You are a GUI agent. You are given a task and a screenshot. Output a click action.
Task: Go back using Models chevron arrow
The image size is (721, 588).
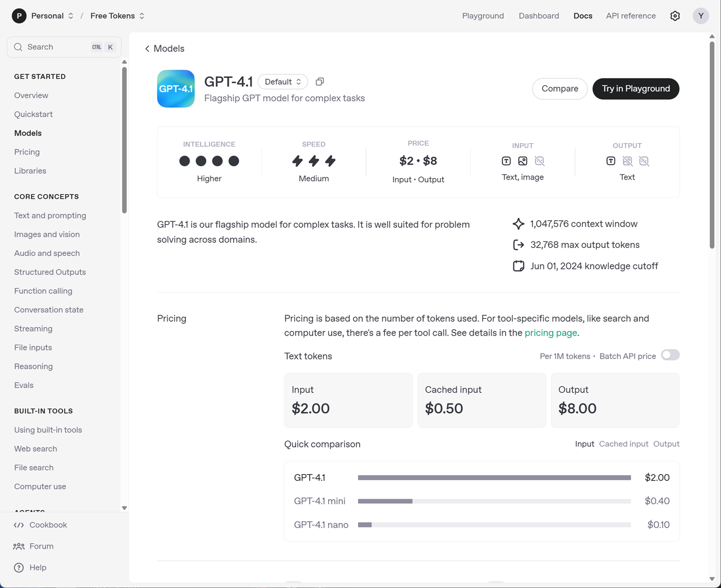click(147, 48)
